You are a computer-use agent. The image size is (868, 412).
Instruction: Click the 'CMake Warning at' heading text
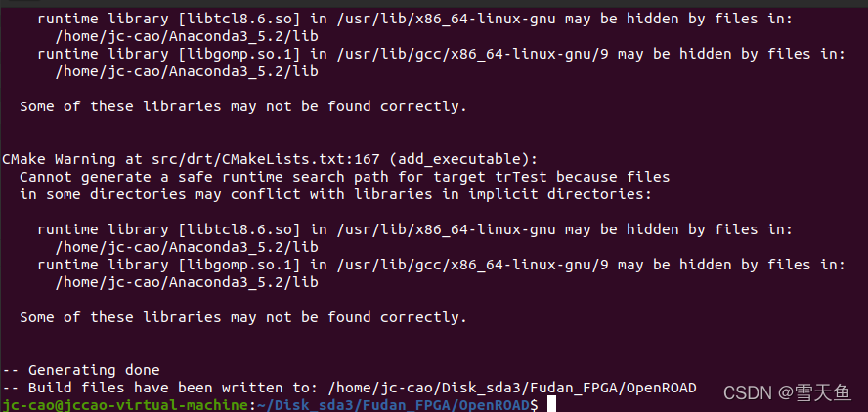(72, 159)
